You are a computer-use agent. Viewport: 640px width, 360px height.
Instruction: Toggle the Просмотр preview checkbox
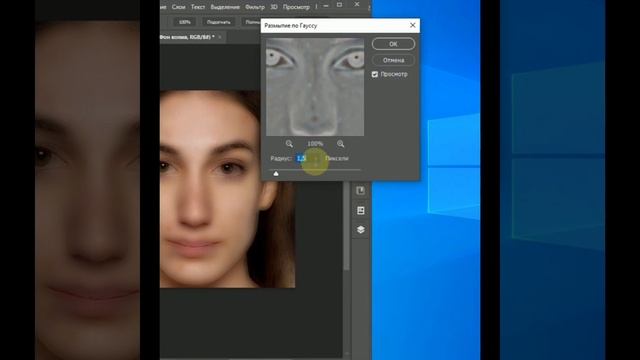[x=375, y=74]
